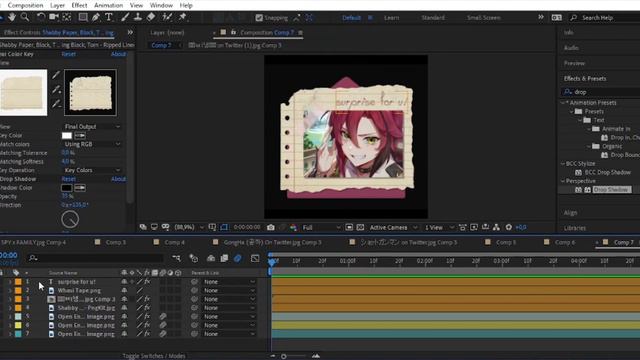The width and height of the screenshot is (640, 360).
Task: Collapse the BCC Stylize category
Action: pyautogui.click(x=563, y=163)
